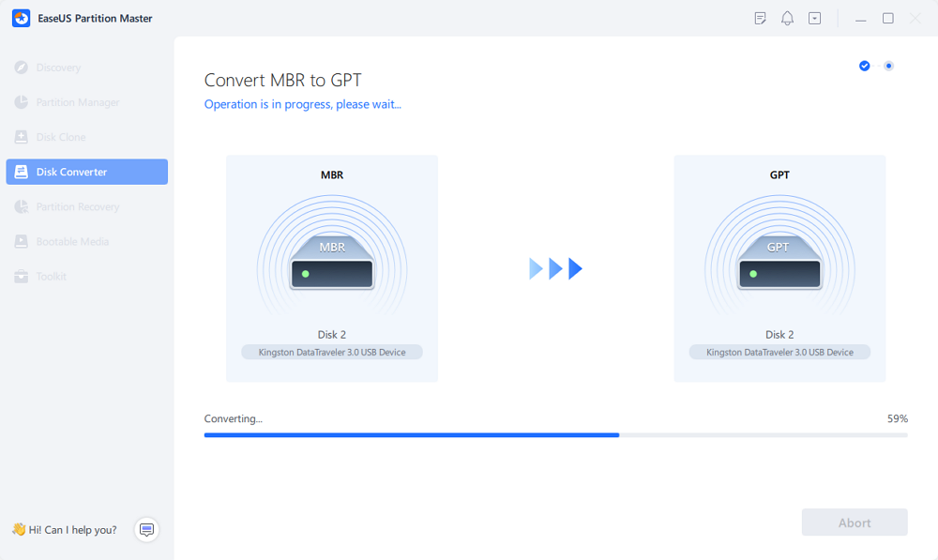Click the MBR source disk drive image
The height and width of the screenshot is (560, 938).
click(332, 263)
